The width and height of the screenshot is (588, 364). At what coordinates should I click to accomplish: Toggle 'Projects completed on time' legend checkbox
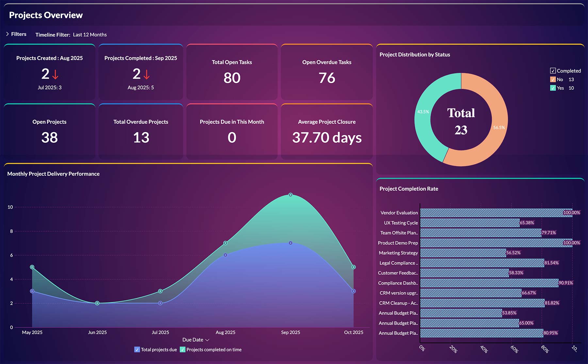click(183, 350)
